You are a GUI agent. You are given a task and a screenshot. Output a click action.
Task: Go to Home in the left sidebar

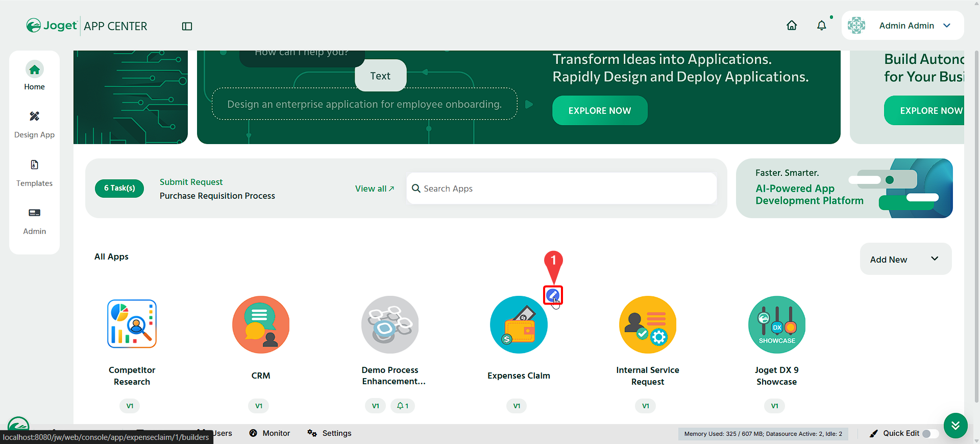click(34, 76)
